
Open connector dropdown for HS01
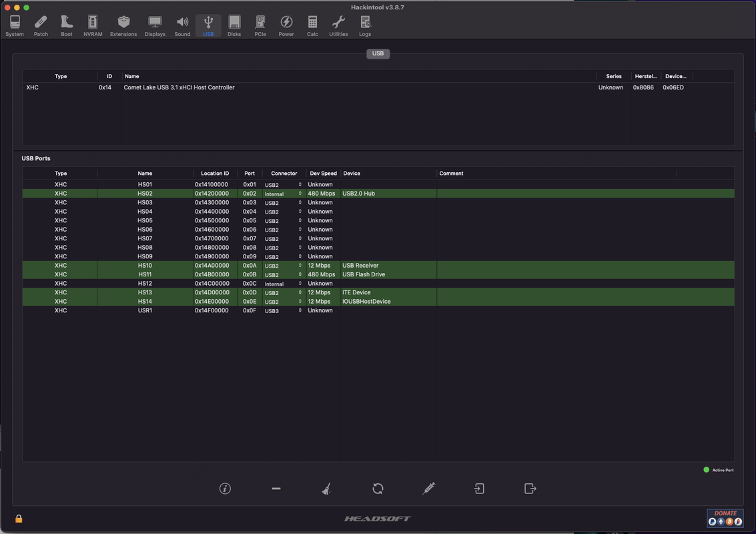click(x=284, y=185)
